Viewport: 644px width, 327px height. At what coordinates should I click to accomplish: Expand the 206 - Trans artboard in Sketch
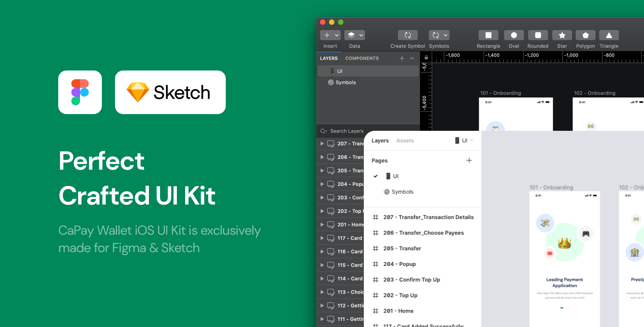click(x=322, y=157)
